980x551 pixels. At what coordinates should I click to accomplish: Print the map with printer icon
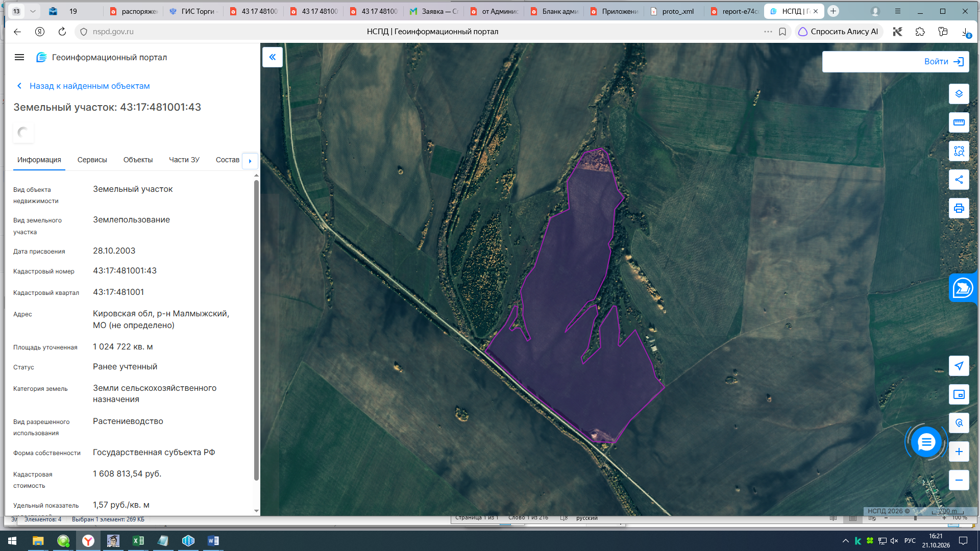pos(959,208)
